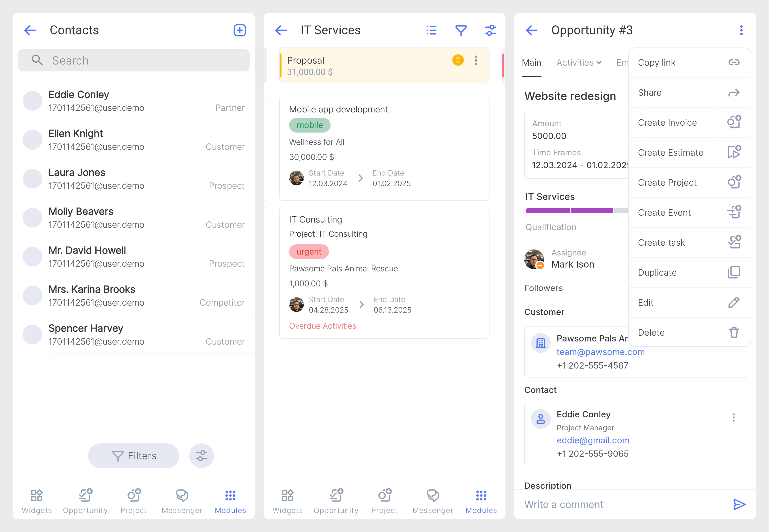Screen dimensions: 769x532
Task: Click assignee avatar on Mobile app development card
Action: click(x=296, y=178)
